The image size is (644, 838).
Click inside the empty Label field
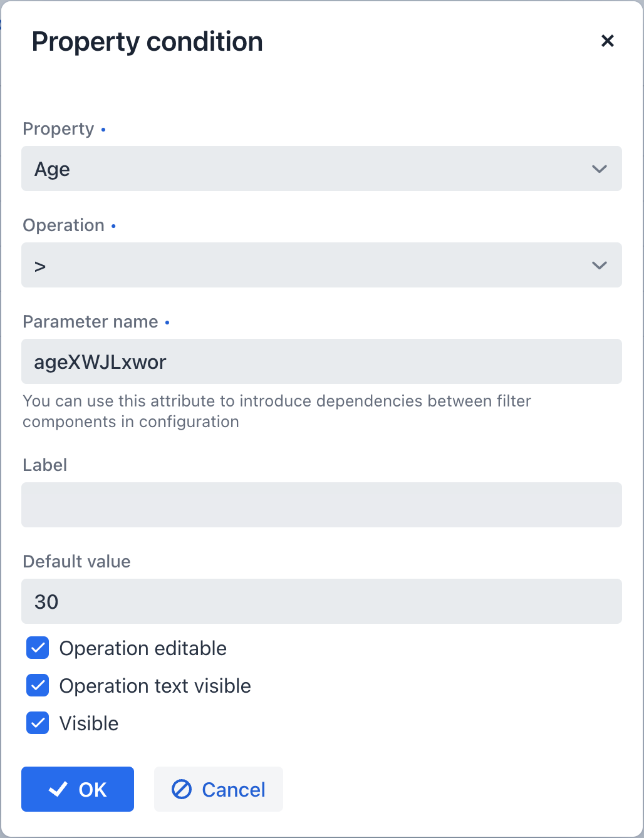point(321,505)
